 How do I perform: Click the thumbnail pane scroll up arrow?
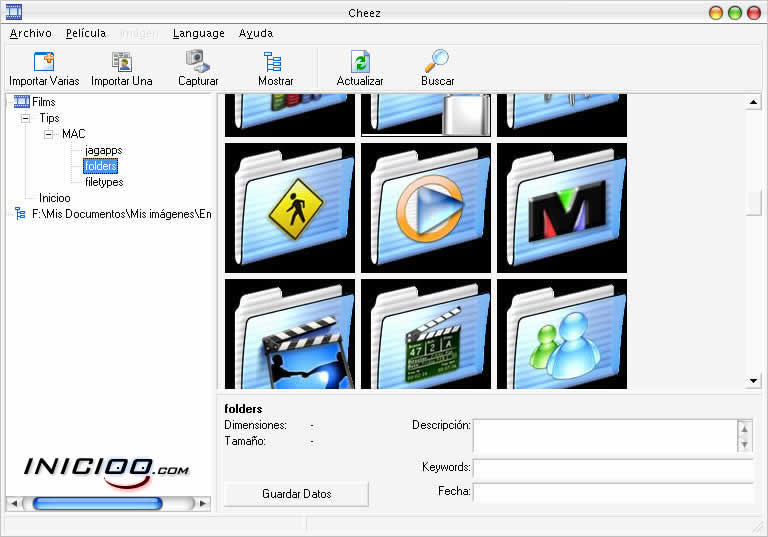tap(753, 102)
